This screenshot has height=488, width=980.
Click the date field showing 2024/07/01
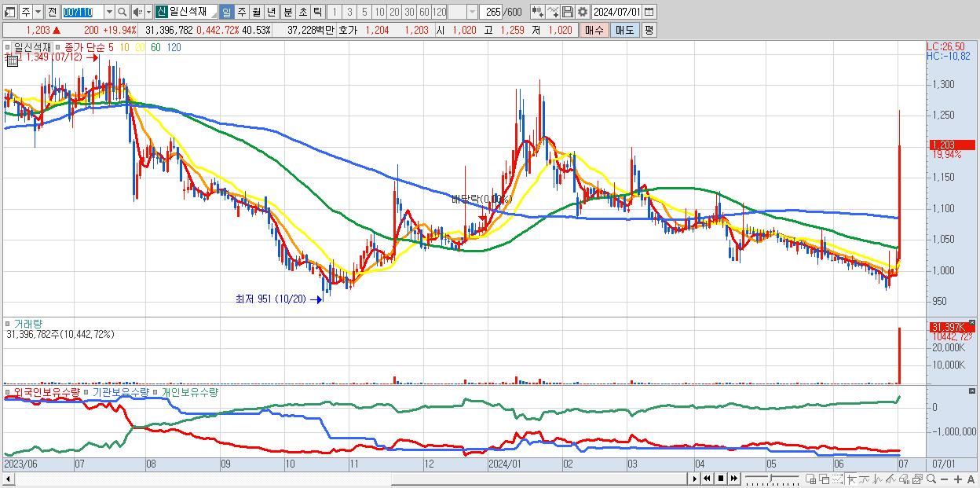click(x=616, y=12)
